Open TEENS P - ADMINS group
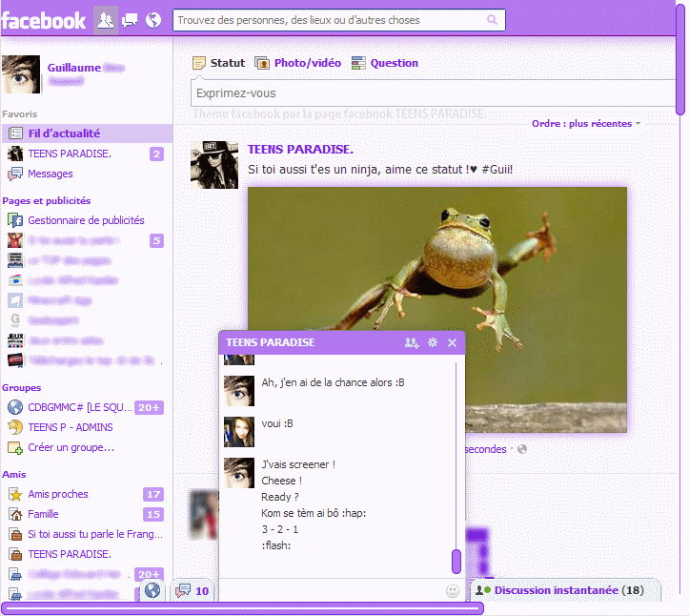Screen dimensions: 689x616 (x=71, y=427)
